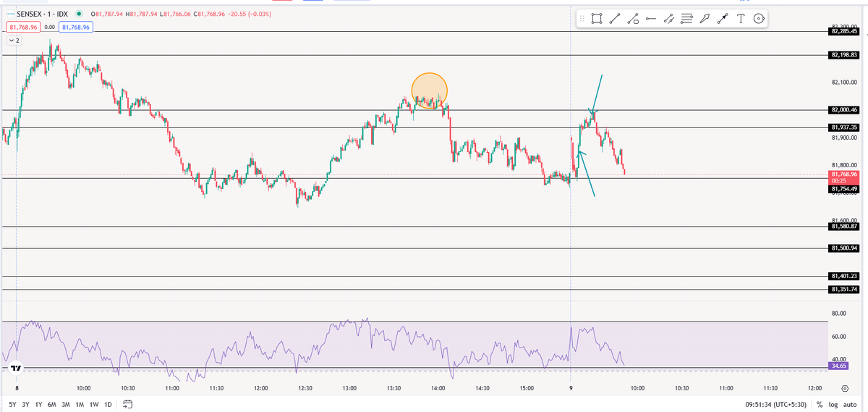The image size is (868, 412).
Task: Click the 80.00 RSI scale value
Action: [x=839, y=314]
